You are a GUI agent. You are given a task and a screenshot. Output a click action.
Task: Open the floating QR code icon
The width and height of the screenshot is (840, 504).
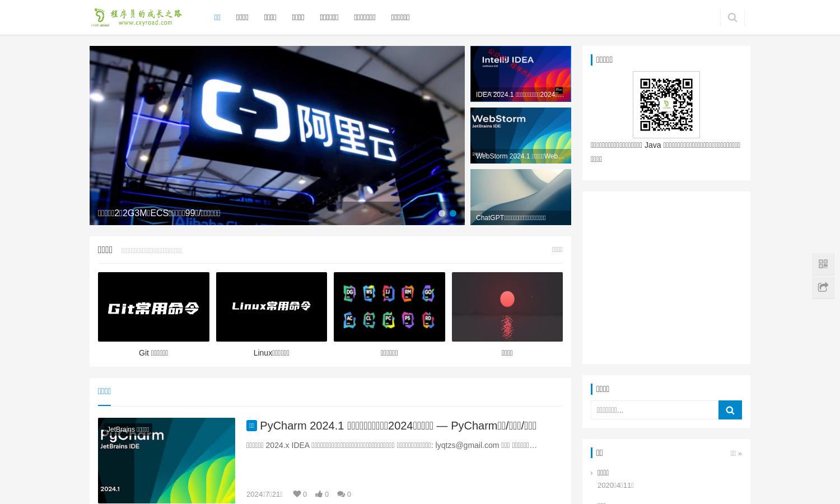coord(823,264)
